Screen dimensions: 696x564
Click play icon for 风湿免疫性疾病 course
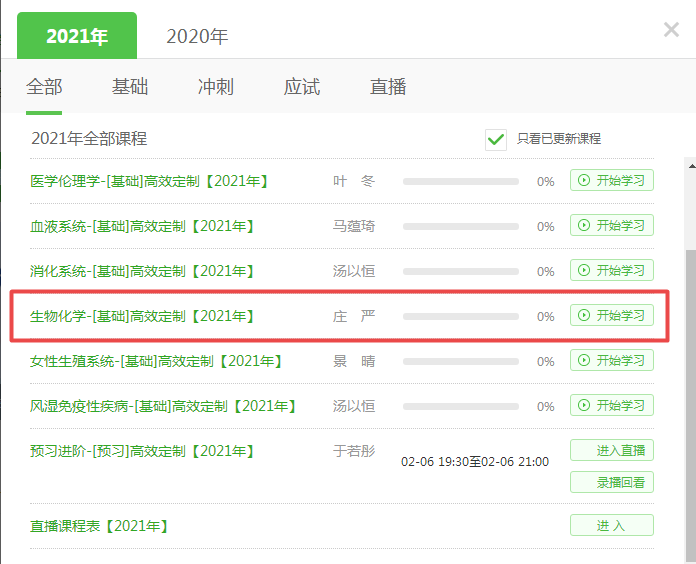point(584,406)
